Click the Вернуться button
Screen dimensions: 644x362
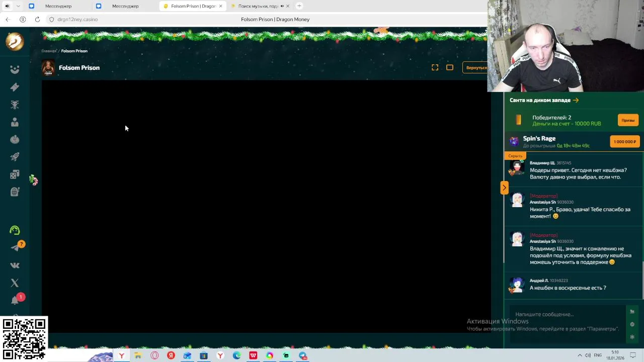476,67
